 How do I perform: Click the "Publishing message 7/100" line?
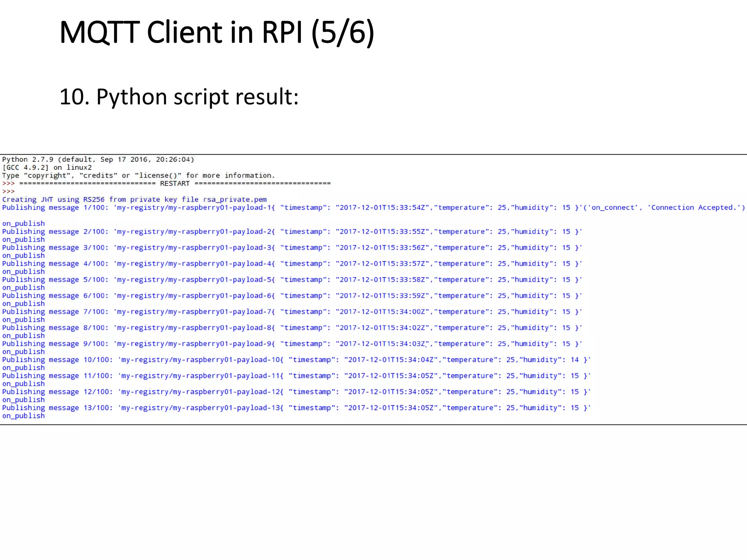[x=292, y=312]
